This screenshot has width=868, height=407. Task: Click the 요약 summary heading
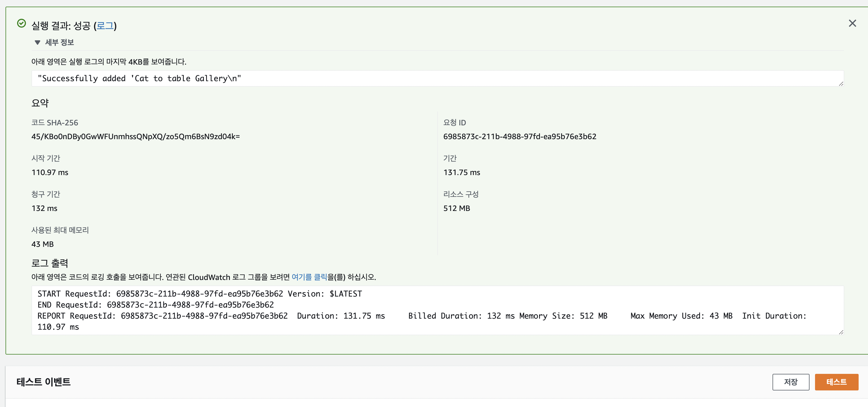[40, 103]
